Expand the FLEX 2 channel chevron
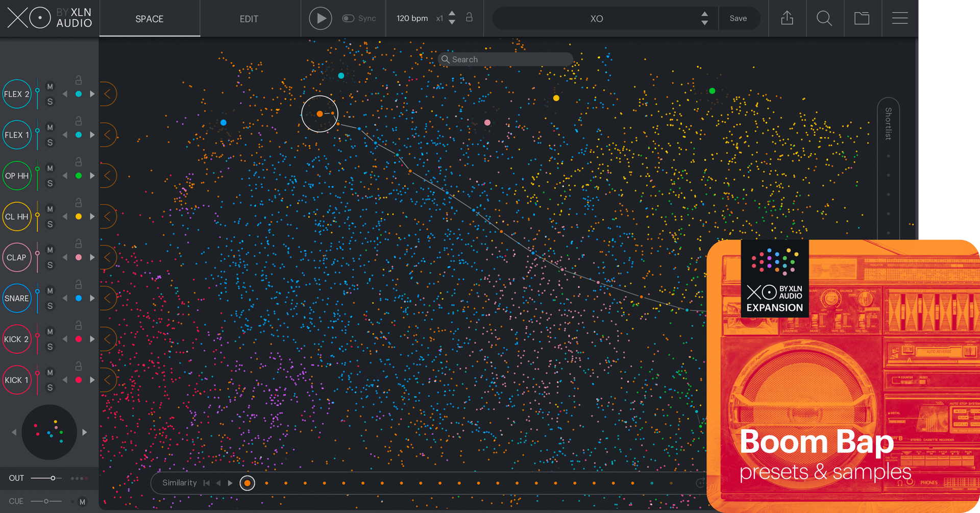The width and height of the screenshot is (980, 513). (108, 94)
